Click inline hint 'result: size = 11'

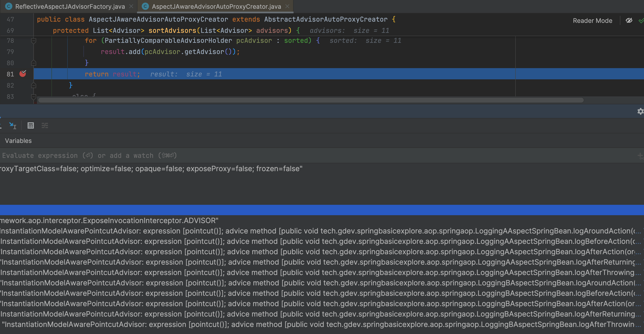pos(186,74)
